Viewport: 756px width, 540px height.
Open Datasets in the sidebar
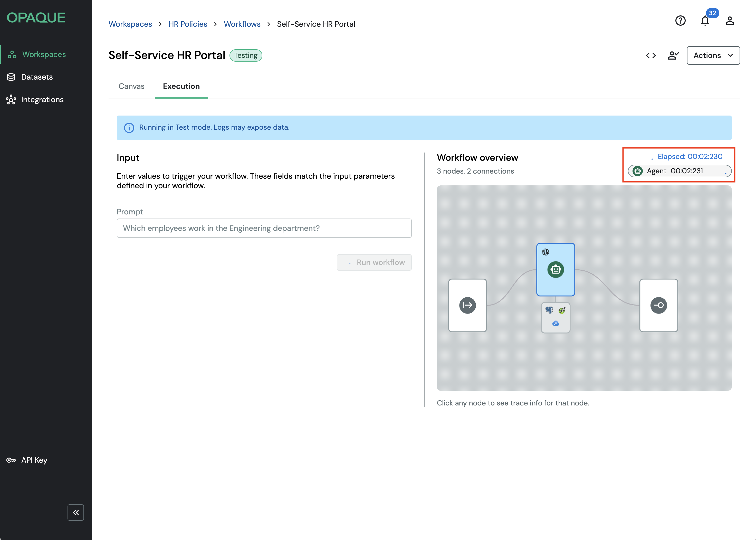(36, 77)
